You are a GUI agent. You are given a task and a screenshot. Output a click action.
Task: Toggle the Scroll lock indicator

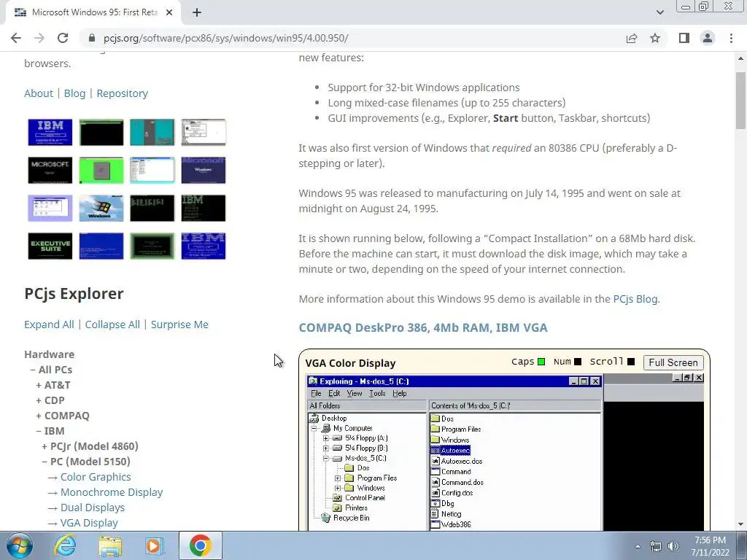[631, 362]
